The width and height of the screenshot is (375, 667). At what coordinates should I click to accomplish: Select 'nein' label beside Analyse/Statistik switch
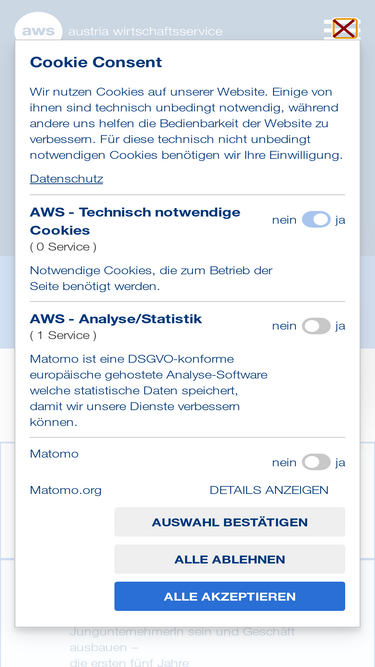click(x=284, y=326)
